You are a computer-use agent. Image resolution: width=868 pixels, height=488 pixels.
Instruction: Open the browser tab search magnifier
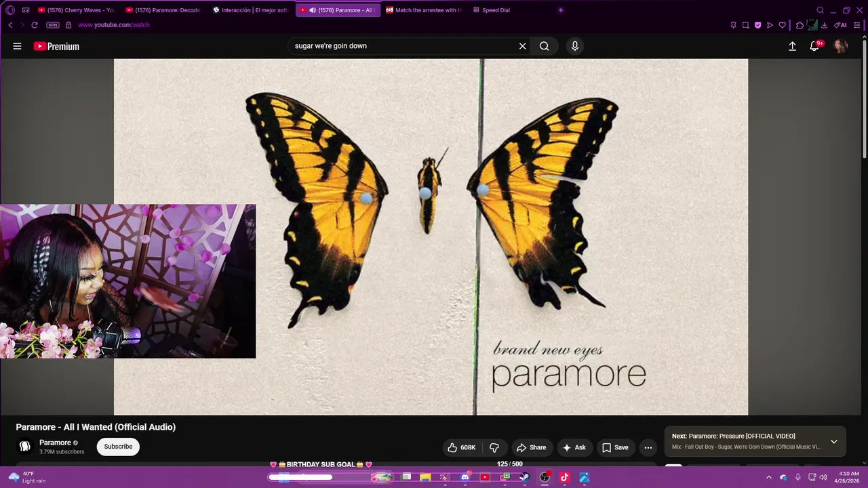820,10
